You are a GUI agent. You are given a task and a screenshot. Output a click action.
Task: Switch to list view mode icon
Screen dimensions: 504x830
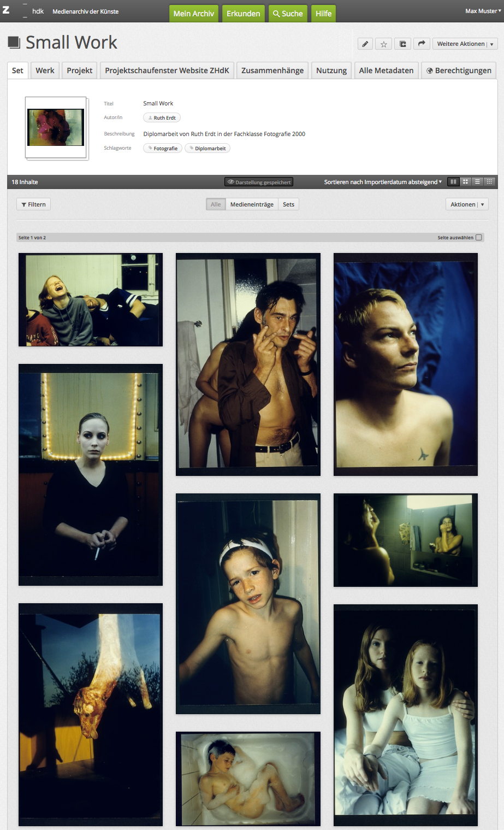[477, 182]
